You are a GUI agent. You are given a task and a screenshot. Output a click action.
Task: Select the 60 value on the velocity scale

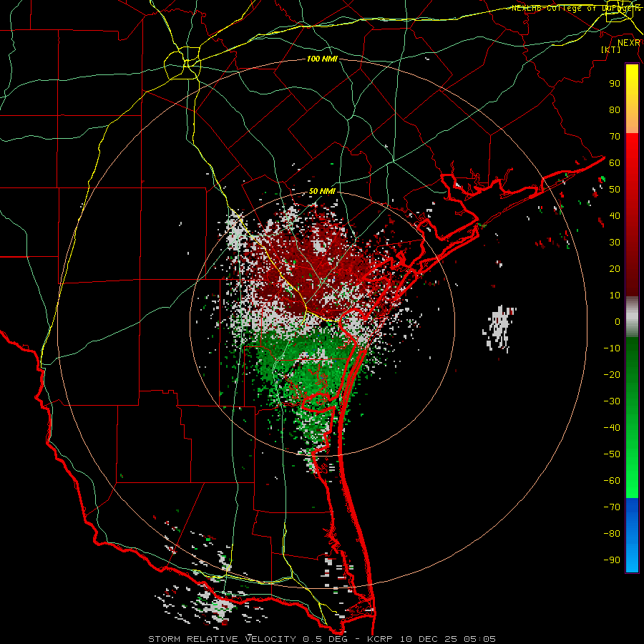click(615, 162)
